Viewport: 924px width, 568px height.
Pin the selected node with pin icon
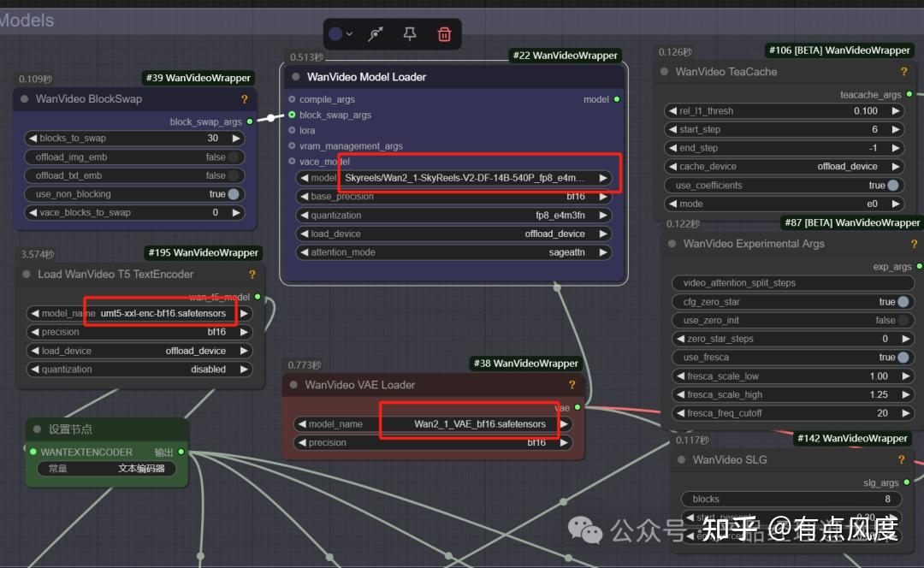point(410,33)
